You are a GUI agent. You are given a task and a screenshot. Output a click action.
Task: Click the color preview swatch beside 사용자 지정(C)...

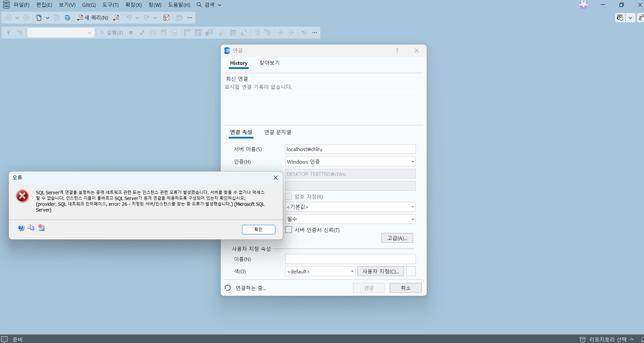click(x=411, y=271)
